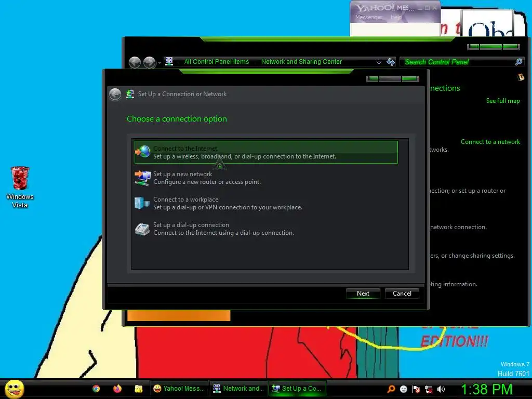Image resolution: width=532 pixels, height=399 pixels.
Task: Click the telephone icon for dial-up connection
Action: click(142, 229)
